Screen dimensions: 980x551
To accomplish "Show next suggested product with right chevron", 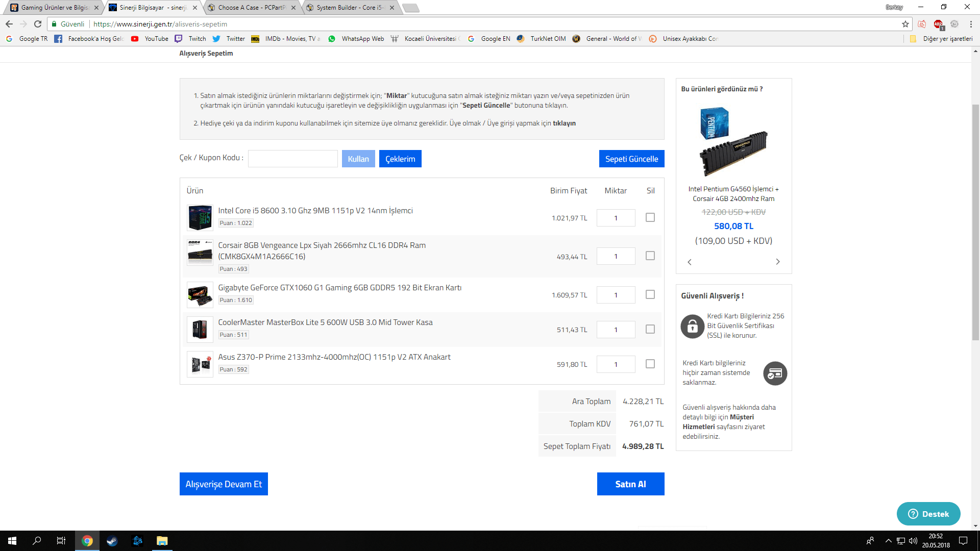I will pos(778,262).
